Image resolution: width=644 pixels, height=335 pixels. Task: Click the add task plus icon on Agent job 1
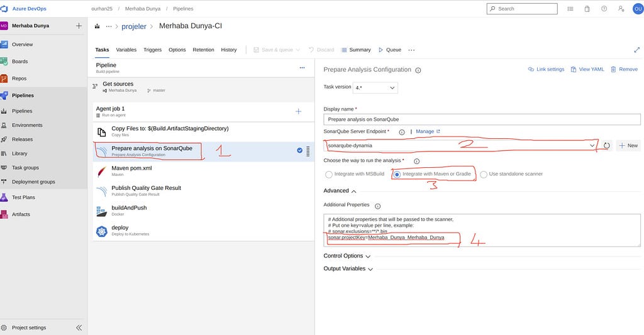pos(299,111)
